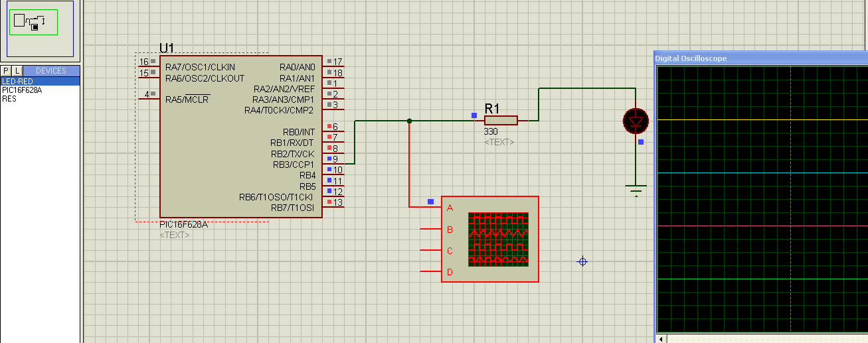868x343 pixels.
Task: Click the Digital Oscilloscope title bar
Action: (761, 58)
